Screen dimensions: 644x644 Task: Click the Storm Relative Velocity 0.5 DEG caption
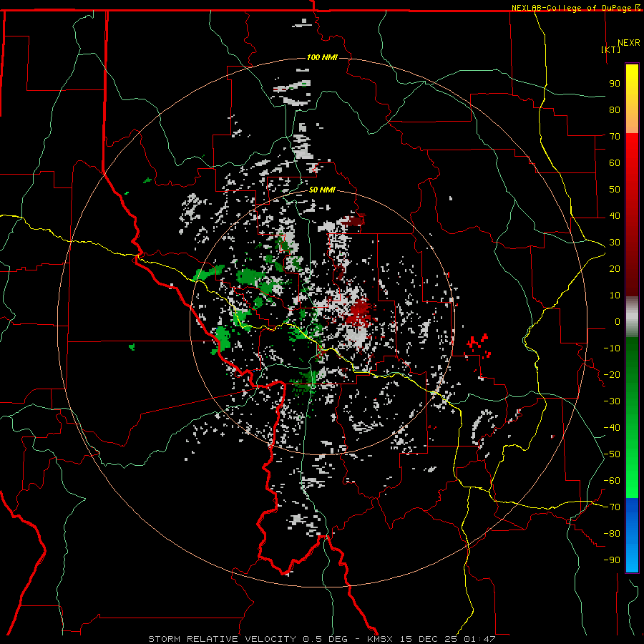click(248, 639)
